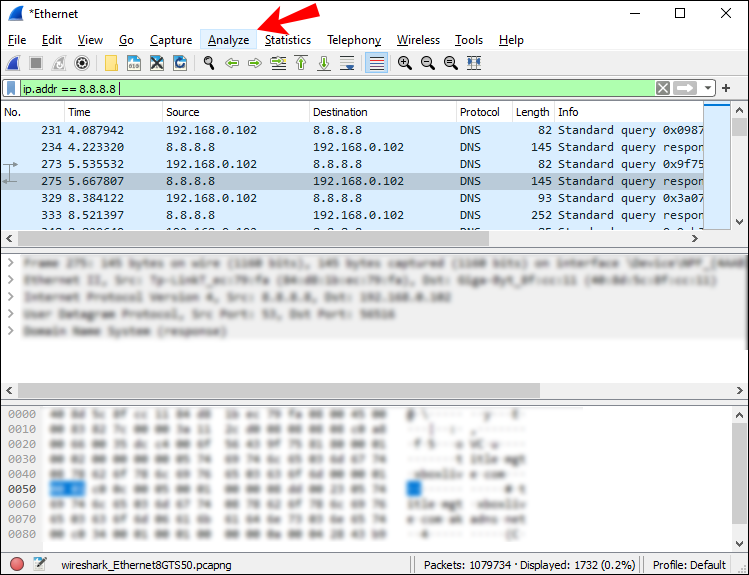Go forward in packet history
Viewport: 749px width, 575px height.
click(x=255, y=63)
